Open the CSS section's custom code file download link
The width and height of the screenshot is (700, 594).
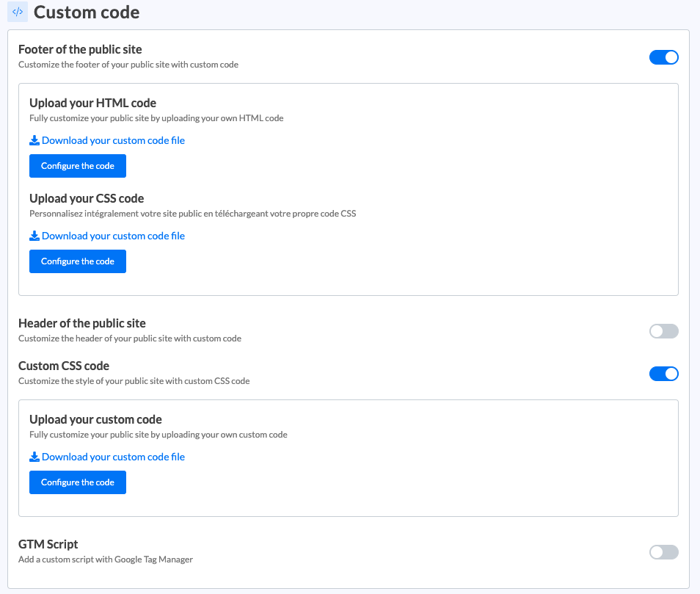[113, 236]
